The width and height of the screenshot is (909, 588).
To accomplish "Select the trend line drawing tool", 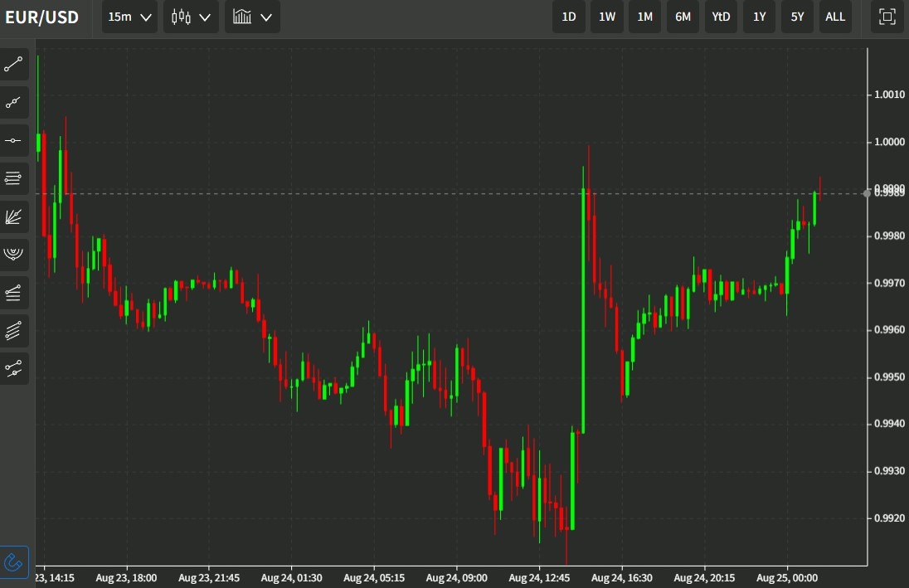I will 14,65.
